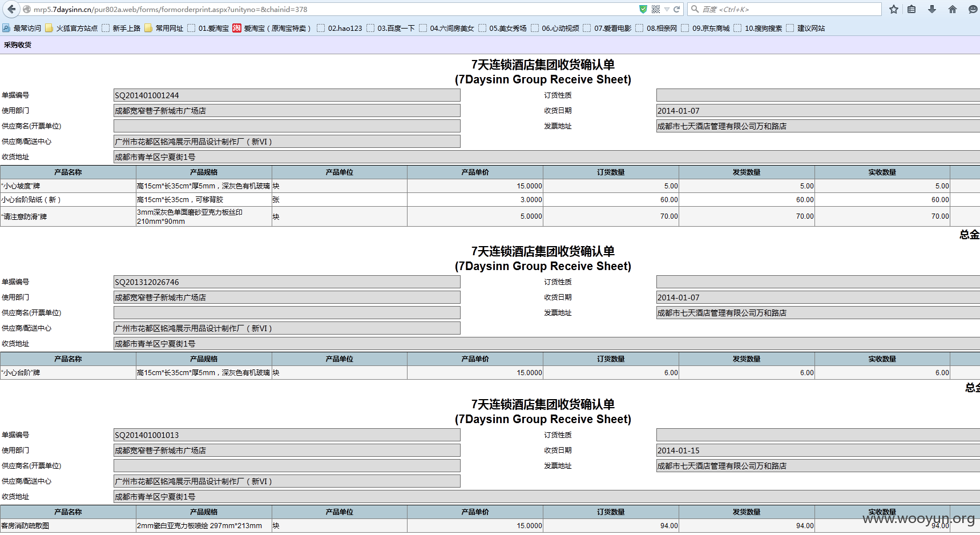Open the 爱淘宝（原淘宝特卖）bookmark
The width and height of the screenshot is (980, 535).
(x=272, y=28)
